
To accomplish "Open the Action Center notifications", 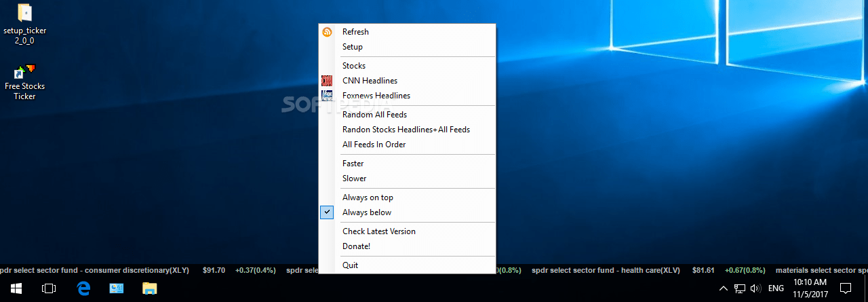I will pyautogui.click(x=846, y=288).
